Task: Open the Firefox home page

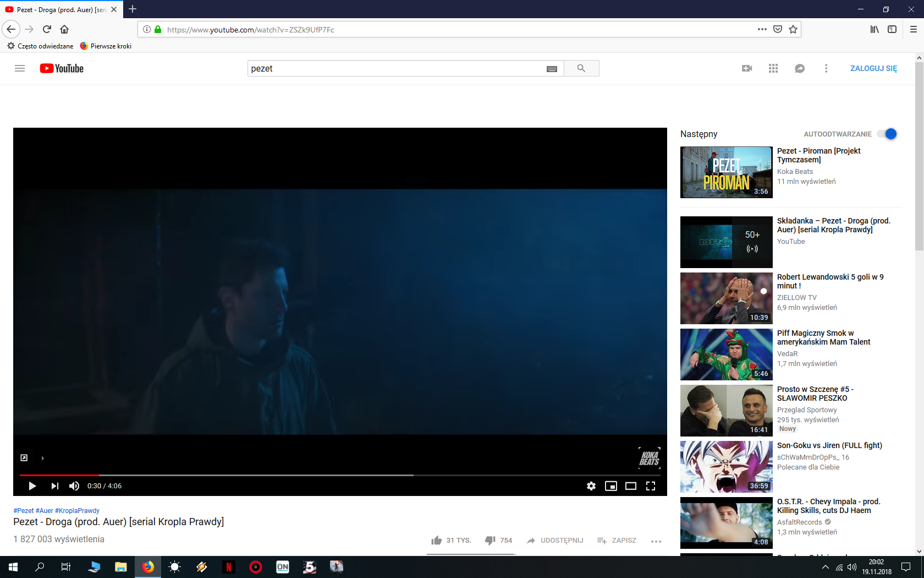Action: (x=64, y=29)
